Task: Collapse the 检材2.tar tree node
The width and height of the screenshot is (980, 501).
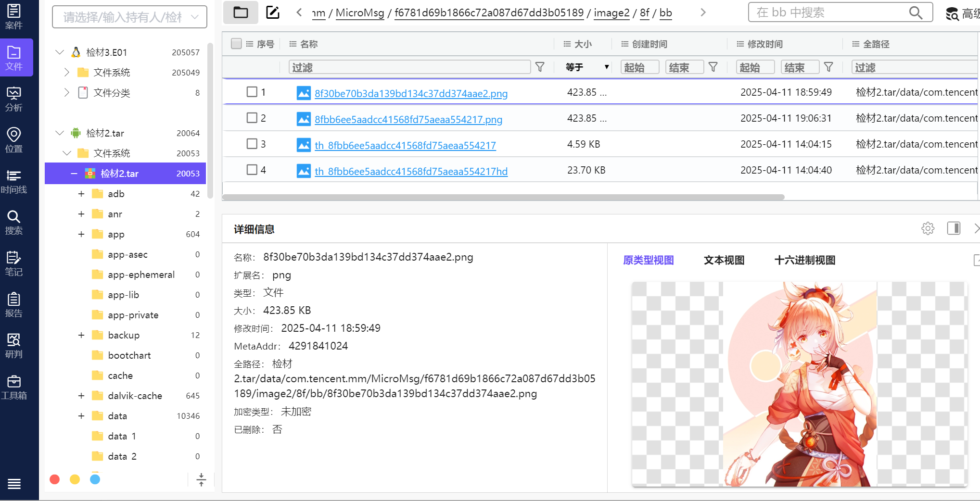Action: 73,174
